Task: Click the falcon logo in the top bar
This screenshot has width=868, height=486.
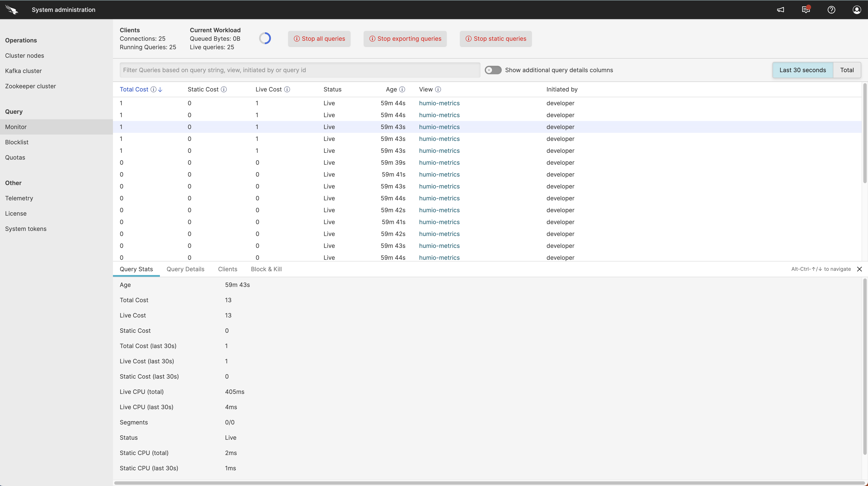Action: click(12, 9)
